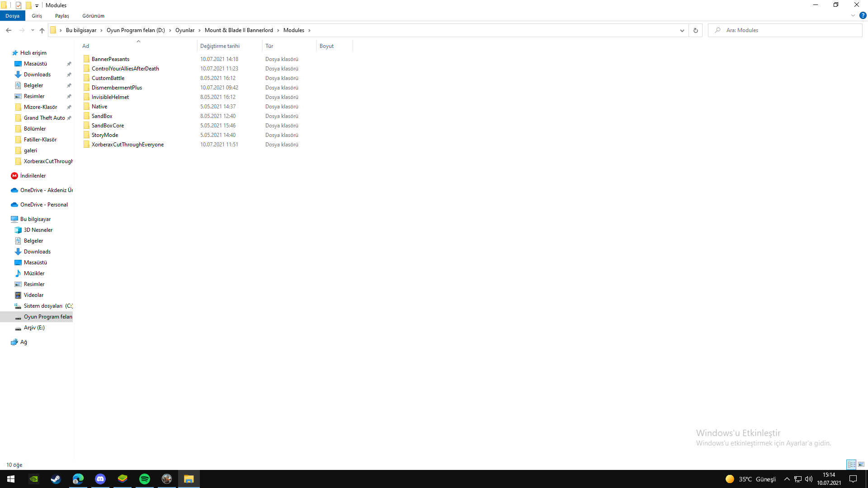Open Ağ network in sidebar
This screenshot has height=488, width=868.
(x=24, y=342)
